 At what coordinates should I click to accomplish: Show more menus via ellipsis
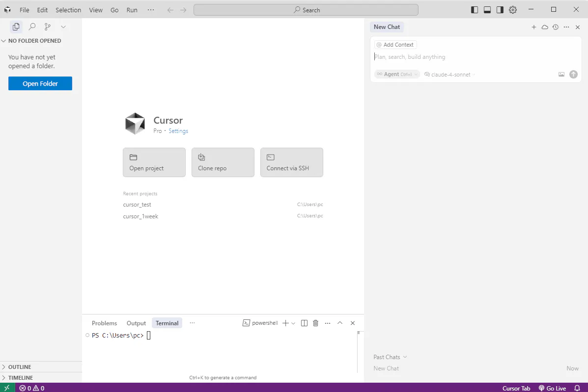(x=151, y=10)
